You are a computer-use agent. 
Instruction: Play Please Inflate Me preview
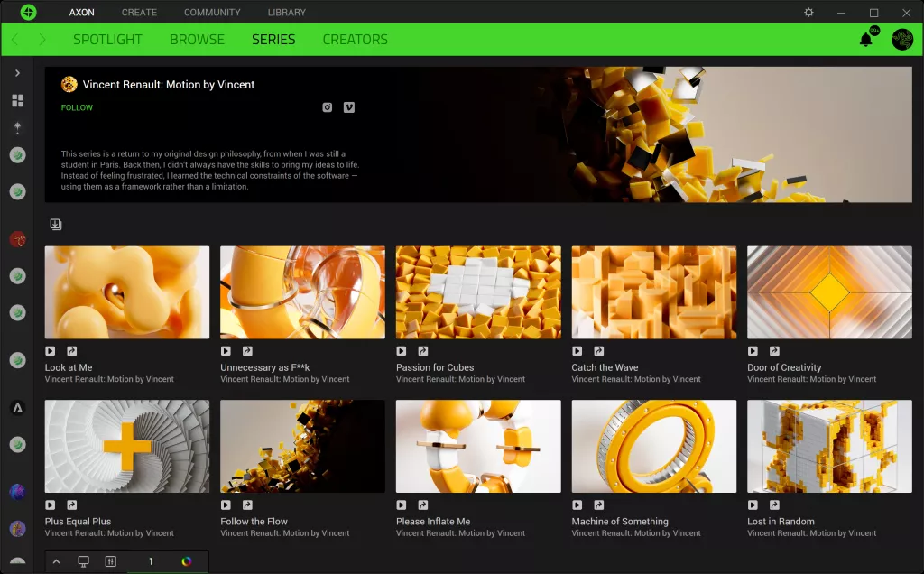(x=402, y=505)
